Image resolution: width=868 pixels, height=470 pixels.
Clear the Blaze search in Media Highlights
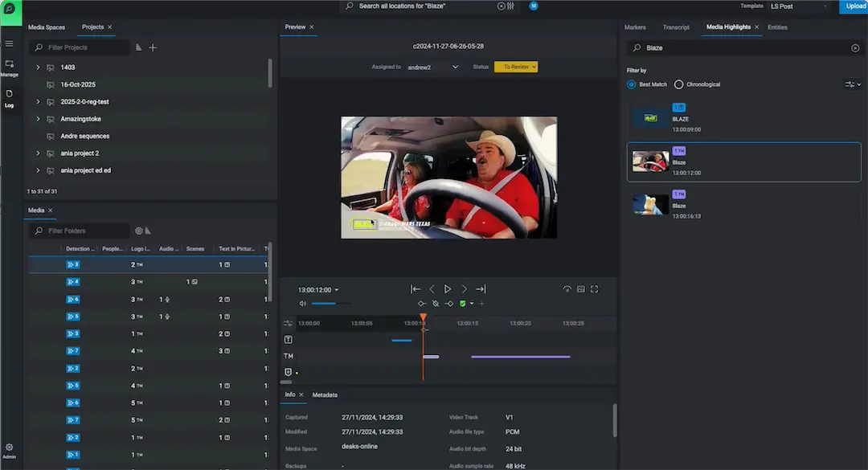[x=855, y=48]
